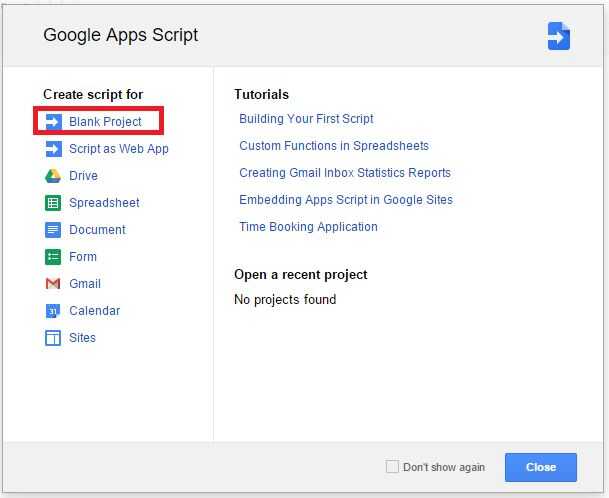Screen dimensions: 609x498
Task: Open Embedding Apps Script in Google Sites
Action: click(x=346, y=200)
